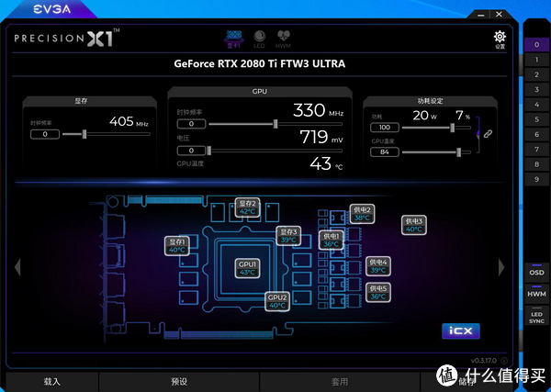Select profile slot 8
The height and width of the screenshot is (392, 551).
(536, 164)
